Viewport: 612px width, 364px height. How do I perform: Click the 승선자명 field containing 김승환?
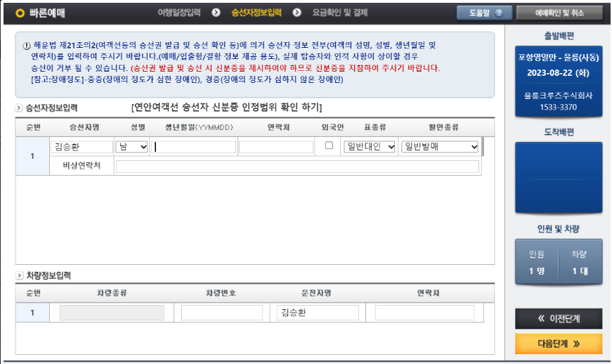click(82, 147)
